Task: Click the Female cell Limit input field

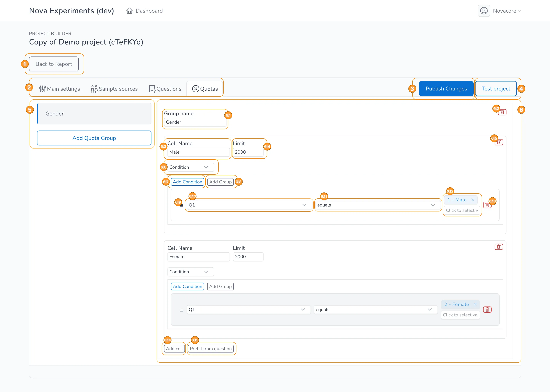Action: [x=248, y=256]
